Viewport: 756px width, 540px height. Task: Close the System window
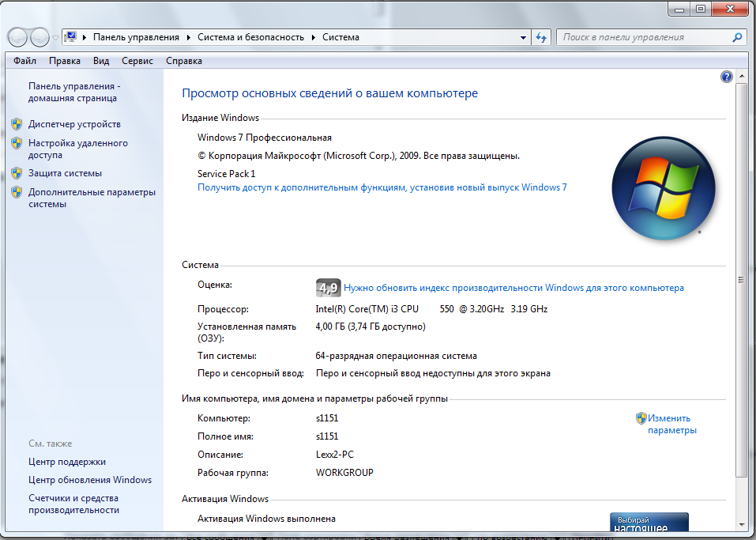tap(730, 9)
